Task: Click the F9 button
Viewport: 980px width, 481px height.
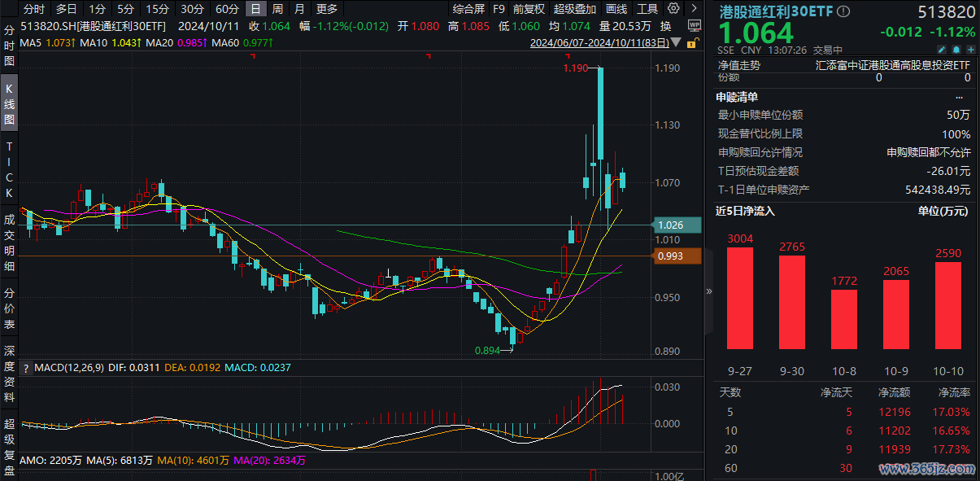Action: point(499,9)
